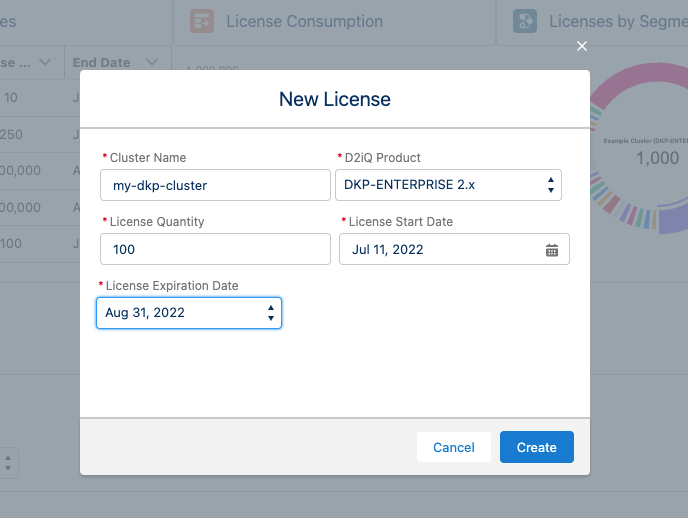
Task: Select the donut chart center value 1,000
Action: pos(657,158)
